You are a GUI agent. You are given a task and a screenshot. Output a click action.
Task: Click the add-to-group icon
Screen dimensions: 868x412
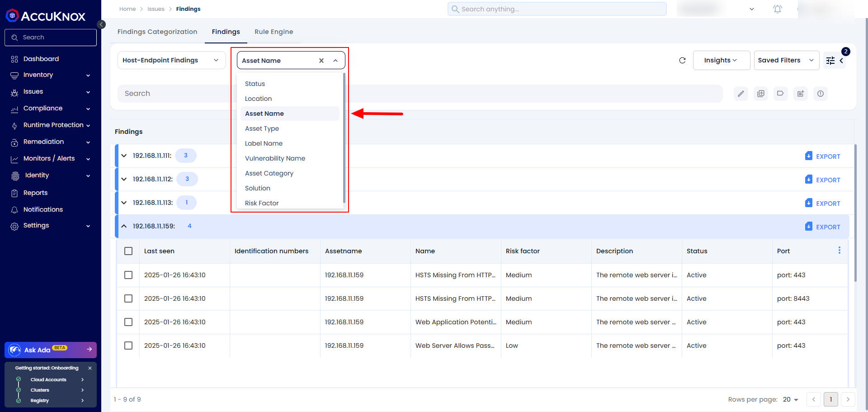pyautogui.click(x=761, y=94)
